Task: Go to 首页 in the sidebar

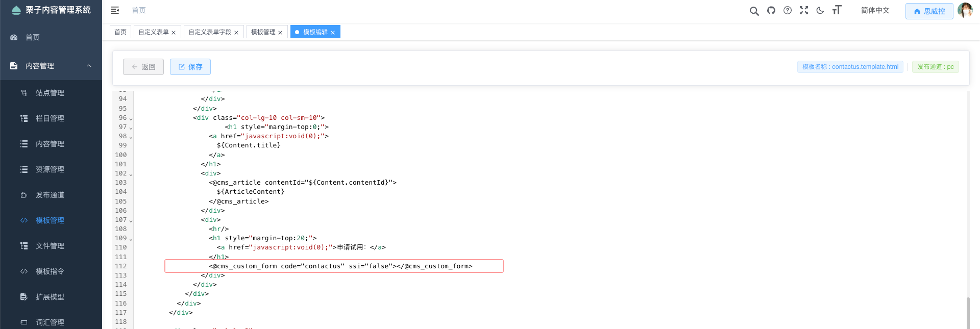Action: pos(51,37)
